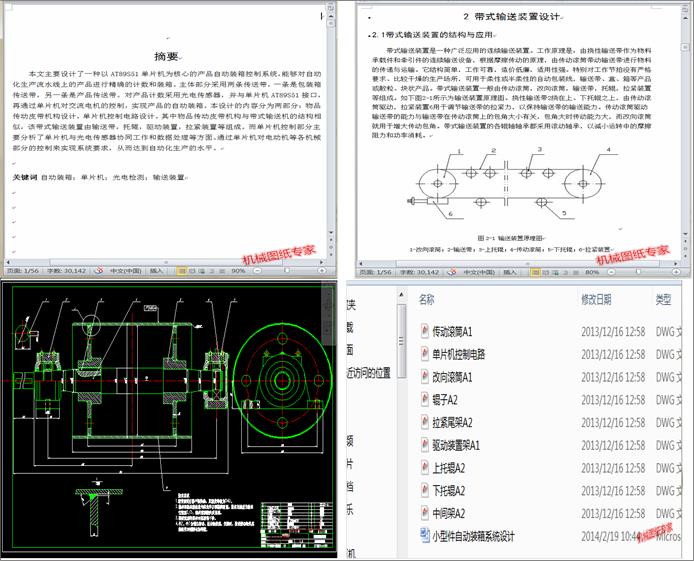
Task: Sort file list by 名称 column
Action: point(427,300)
